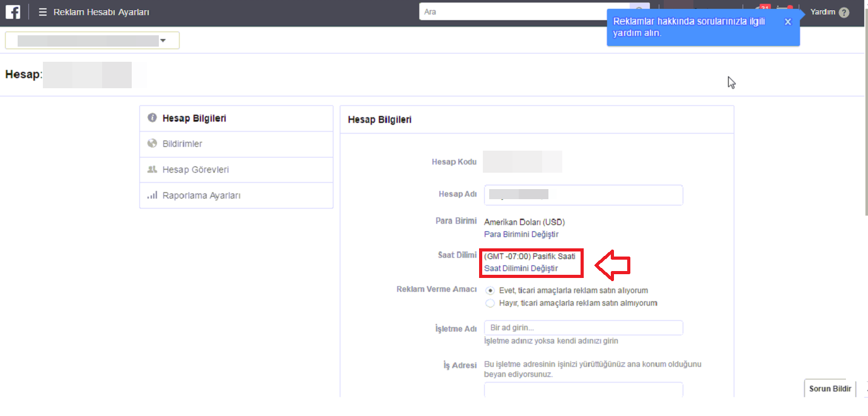The width and height of the screenshot is (868, 416).
Task: Click the Hesap Adı input field
Action: pos(584,195)
